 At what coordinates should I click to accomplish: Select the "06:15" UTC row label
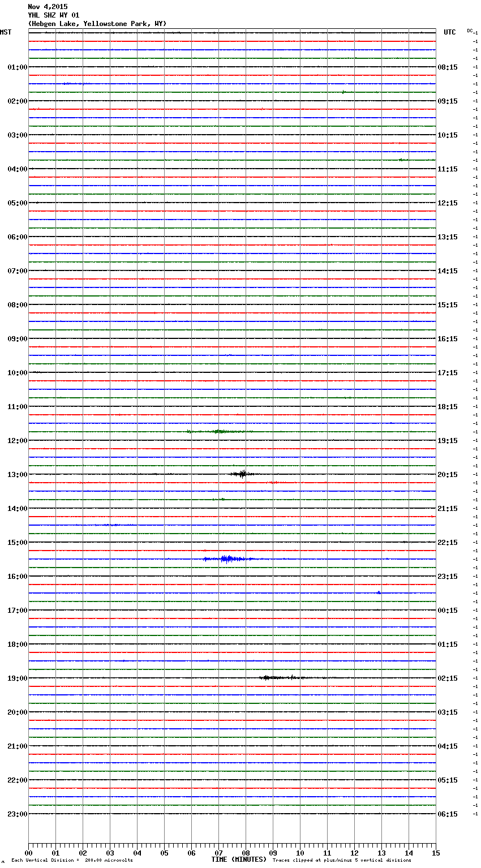coord(448,814)
